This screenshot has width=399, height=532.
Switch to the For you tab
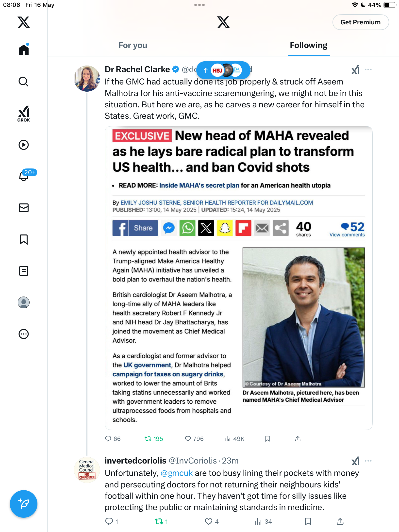133,45
